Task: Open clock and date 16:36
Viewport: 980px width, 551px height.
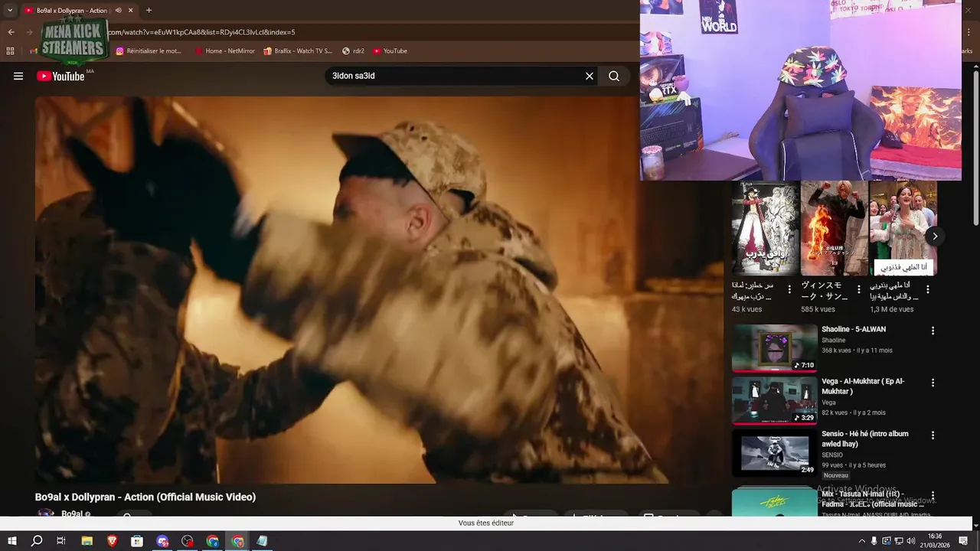Action: click(935, 541)
